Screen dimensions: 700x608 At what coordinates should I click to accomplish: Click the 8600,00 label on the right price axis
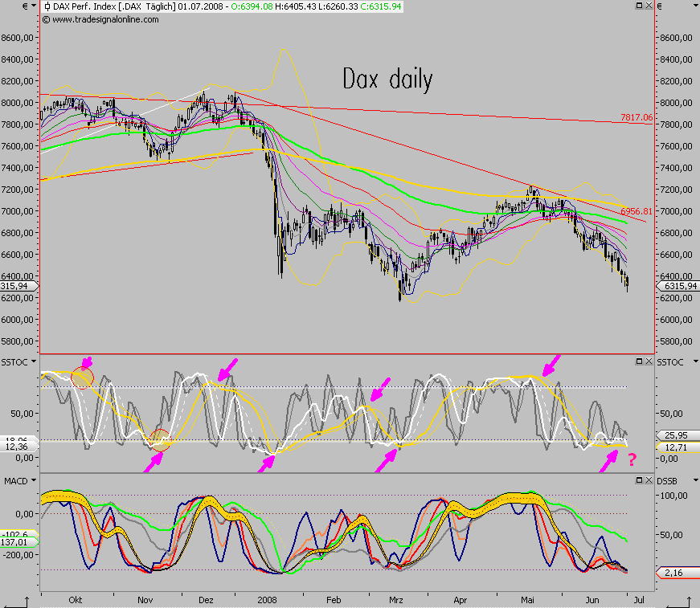(677, 38)
